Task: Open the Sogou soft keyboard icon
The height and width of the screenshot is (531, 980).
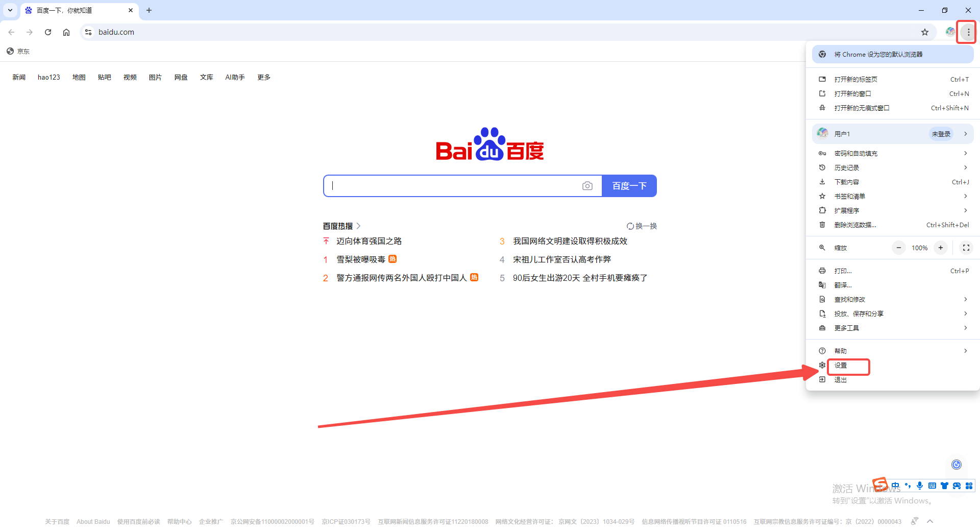Action: coord(932,486)
